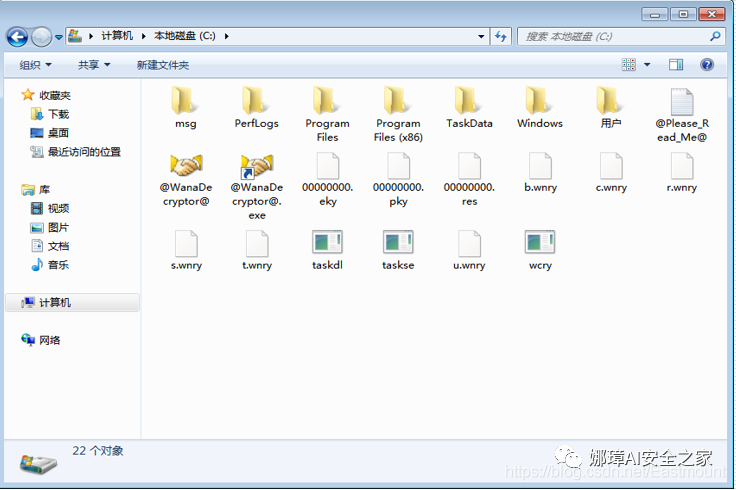The height and width of the screenshot is (490, 736).
Task: Select the b.wnry file
Action: point(540,173)
